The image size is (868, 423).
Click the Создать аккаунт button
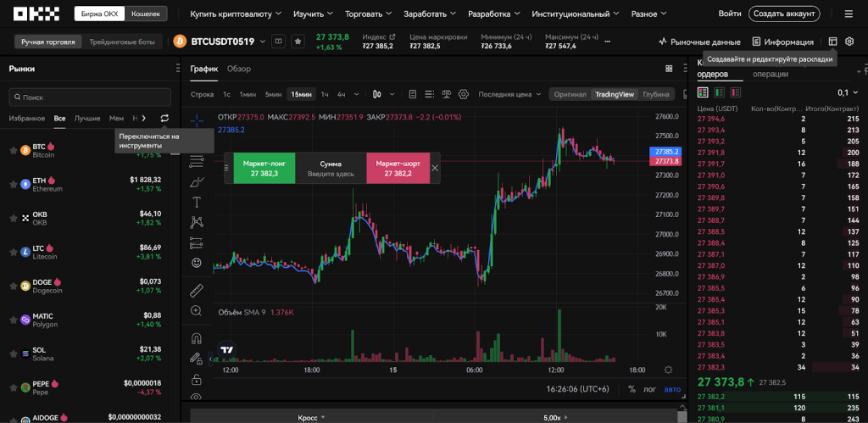pyautogui.click(x=784, y=14)
